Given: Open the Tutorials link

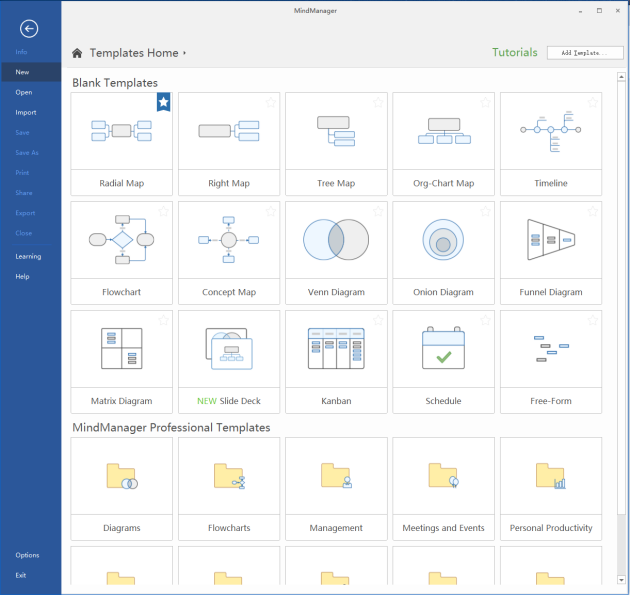Looking at the screenshot, I should 514,52.
